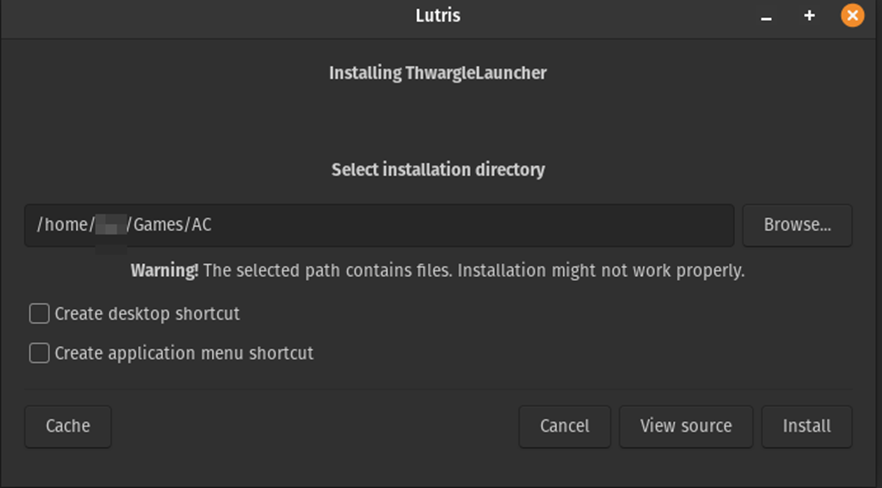Maximize the Lutris window with plus icon
This screenshot has width=882, height=488.
click(809, 16)
